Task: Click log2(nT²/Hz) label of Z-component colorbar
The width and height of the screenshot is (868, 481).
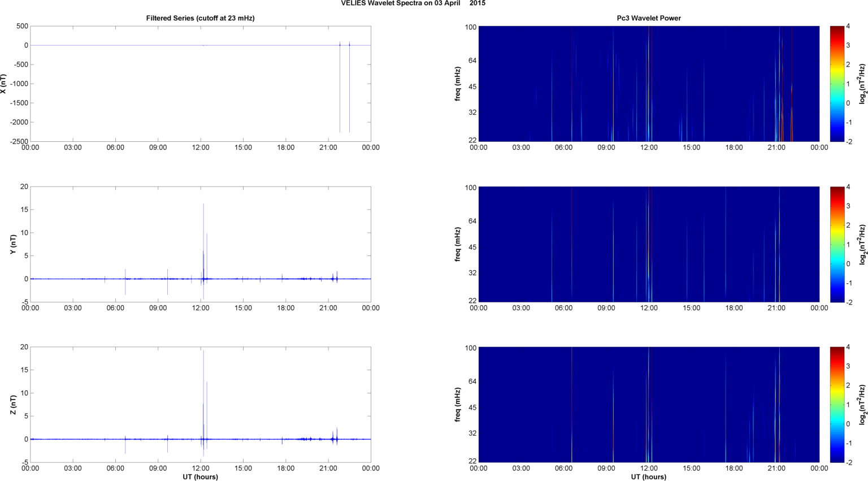Action: [x=862, y=405]
